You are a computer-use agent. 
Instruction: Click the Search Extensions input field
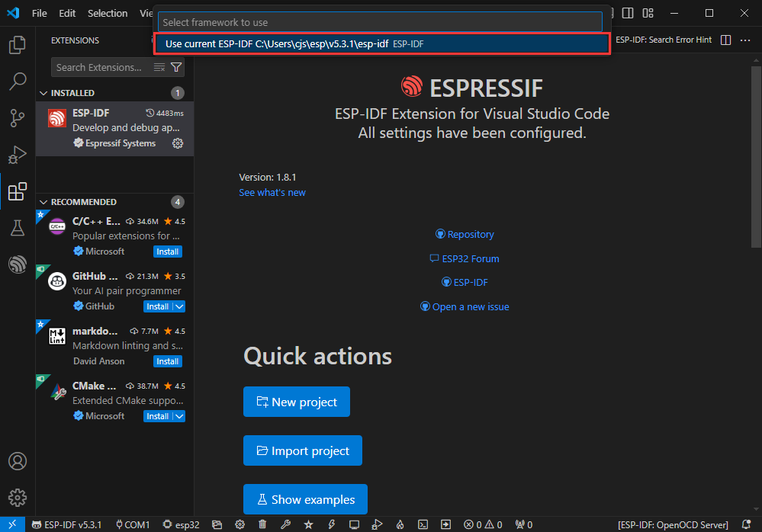[x=99, y=68]
